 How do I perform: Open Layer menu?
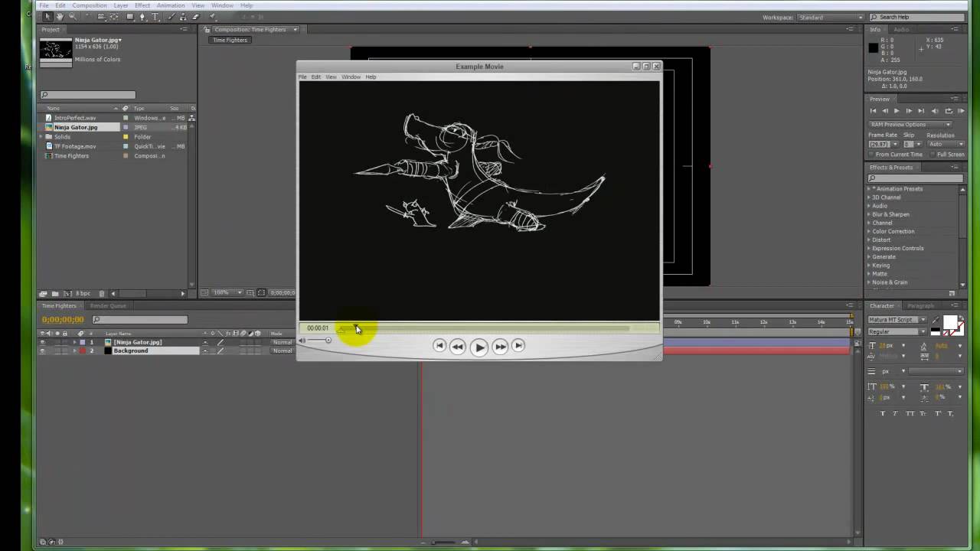point(121,5)
